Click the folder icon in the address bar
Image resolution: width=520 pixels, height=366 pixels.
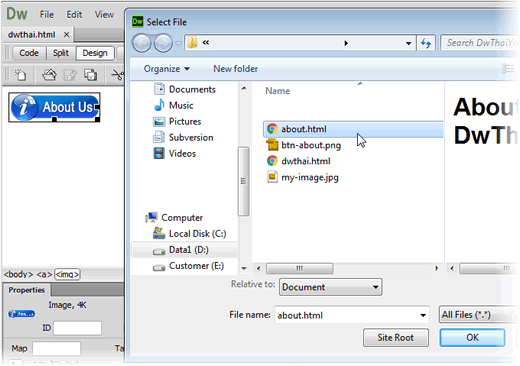192,43
